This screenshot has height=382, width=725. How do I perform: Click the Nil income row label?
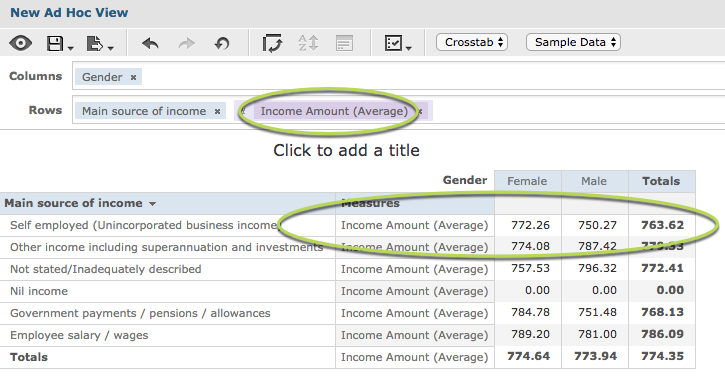(39, 291)
